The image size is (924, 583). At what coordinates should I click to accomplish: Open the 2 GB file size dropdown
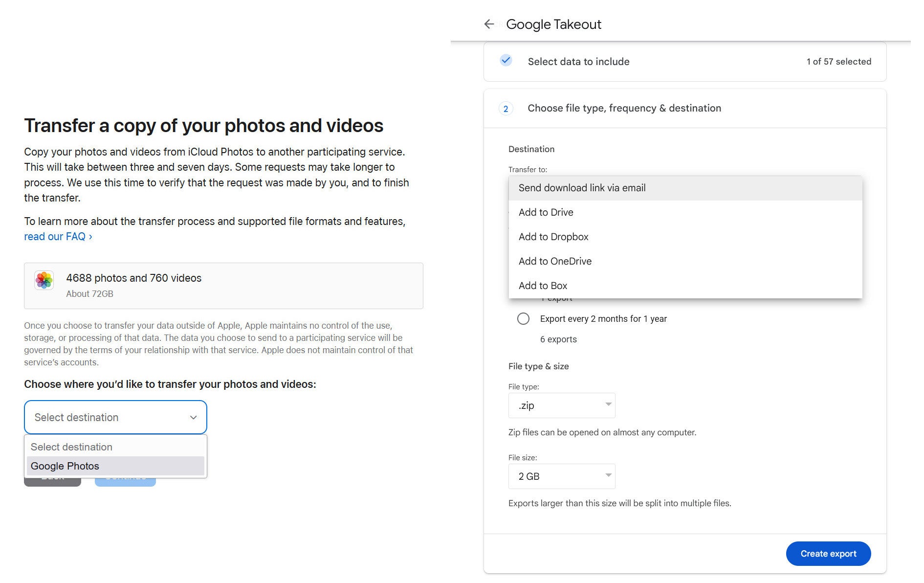(562, 476)
